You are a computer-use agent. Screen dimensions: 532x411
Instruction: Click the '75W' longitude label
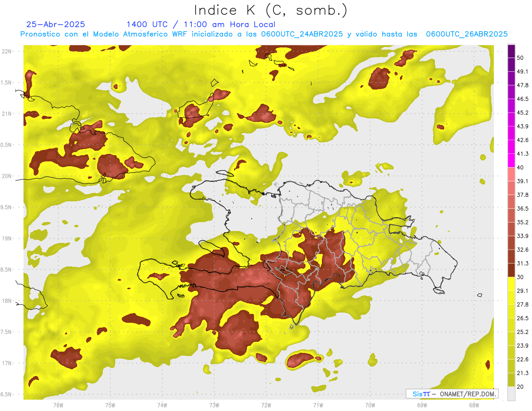click(x=110, y=405)
